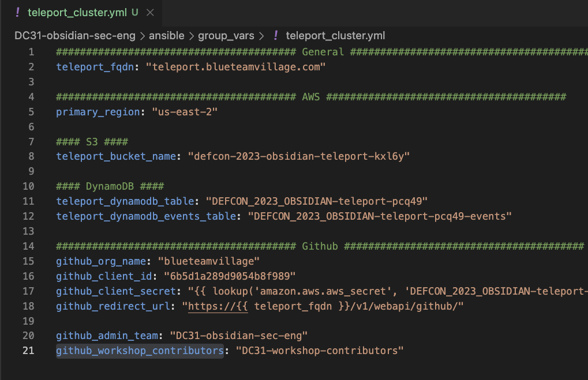Expand chevron after DC31-obsidian-sec-eng breadcrumb

[142, 36]
